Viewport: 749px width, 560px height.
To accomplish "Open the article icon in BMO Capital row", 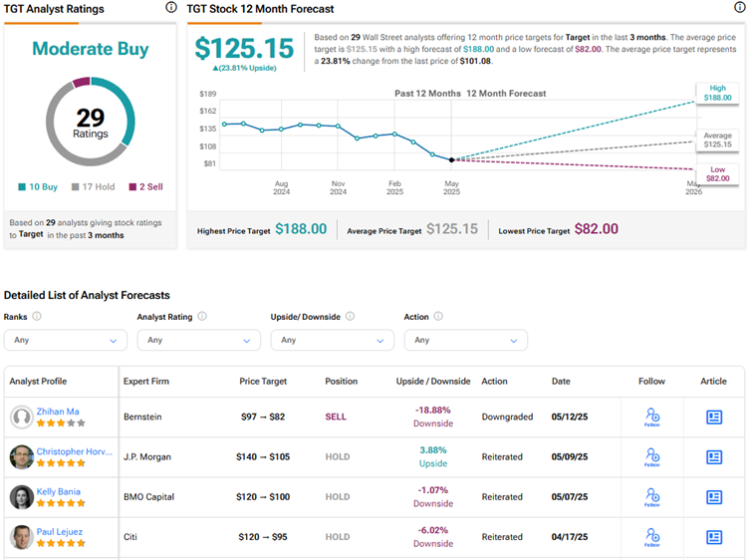I will pos(714,497).
